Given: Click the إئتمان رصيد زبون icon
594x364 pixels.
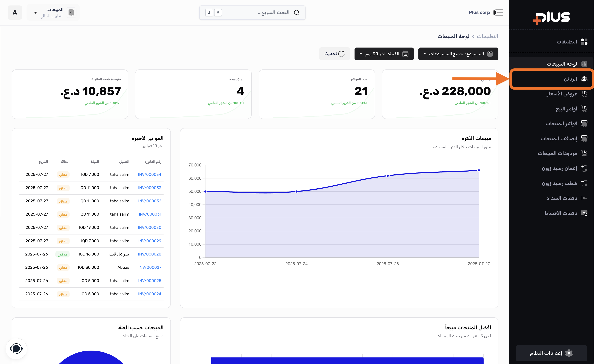Looking at the screenshot, I should (x=584, y=168).
